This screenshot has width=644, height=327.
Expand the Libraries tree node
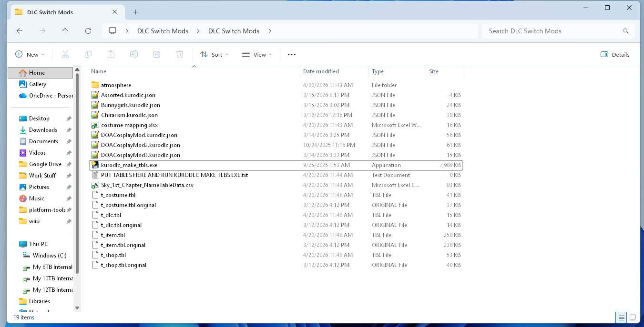click(x=13, y=301)
